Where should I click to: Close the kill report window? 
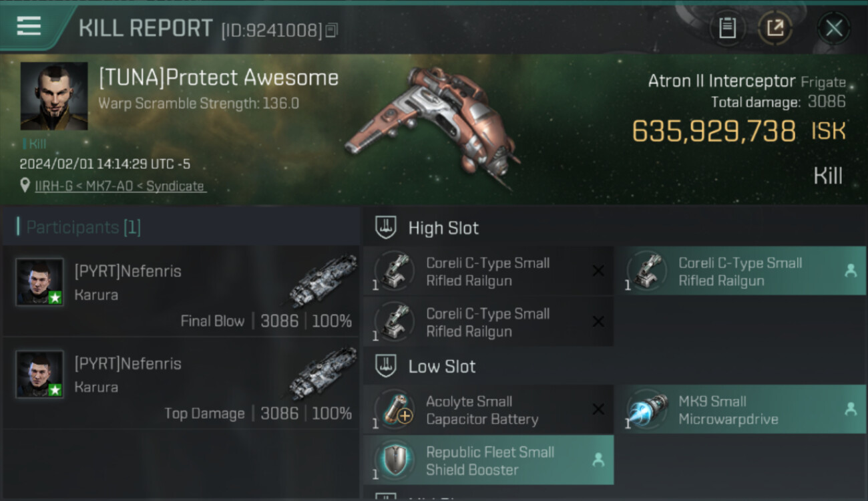pyautogui.click(x=833, y=28)
